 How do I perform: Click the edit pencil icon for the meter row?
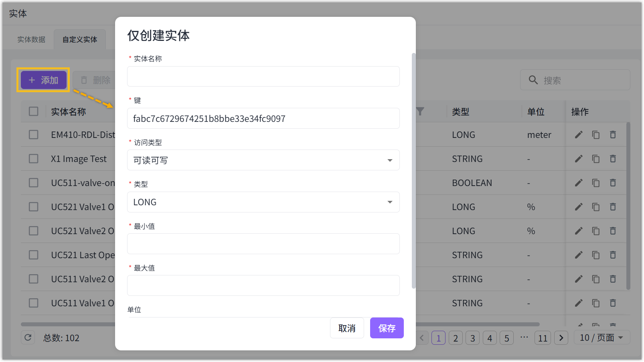[578, 135]
